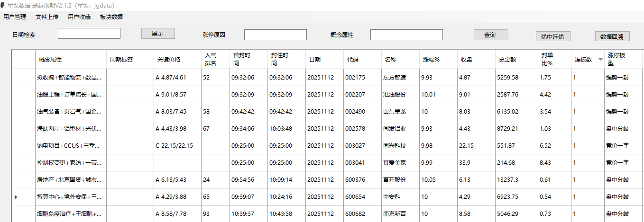Click the 概念属性 column header
The height and width of the screenshot is (222, 644).
(71, 60)
